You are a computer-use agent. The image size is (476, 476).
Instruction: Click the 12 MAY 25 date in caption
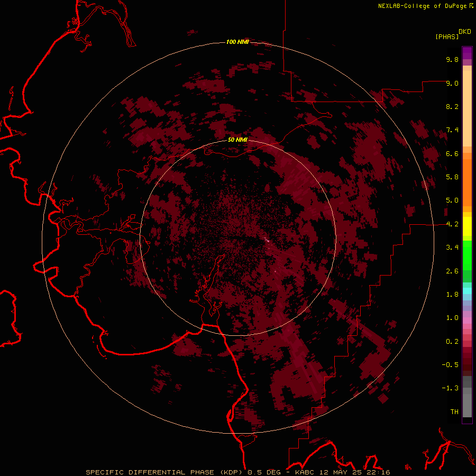click(341, 472)
